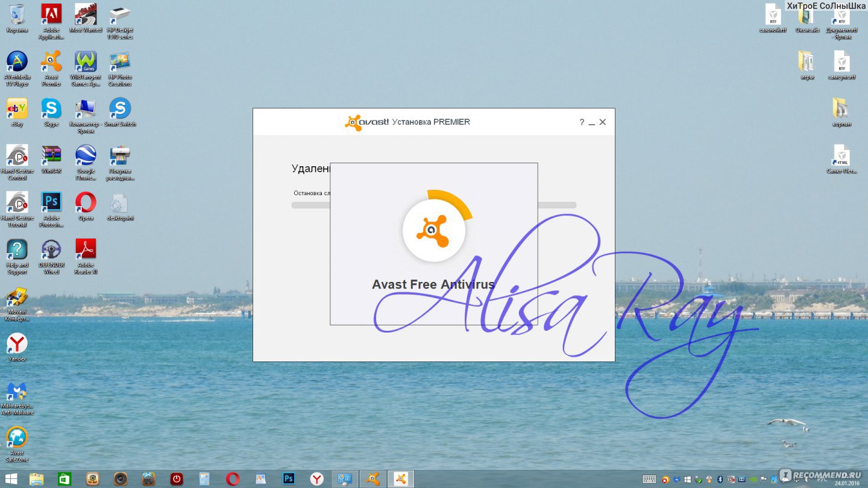Screen dimensions: 868x488
Task: Select the связной.rtf file on desktop
Action: point(773,18)
